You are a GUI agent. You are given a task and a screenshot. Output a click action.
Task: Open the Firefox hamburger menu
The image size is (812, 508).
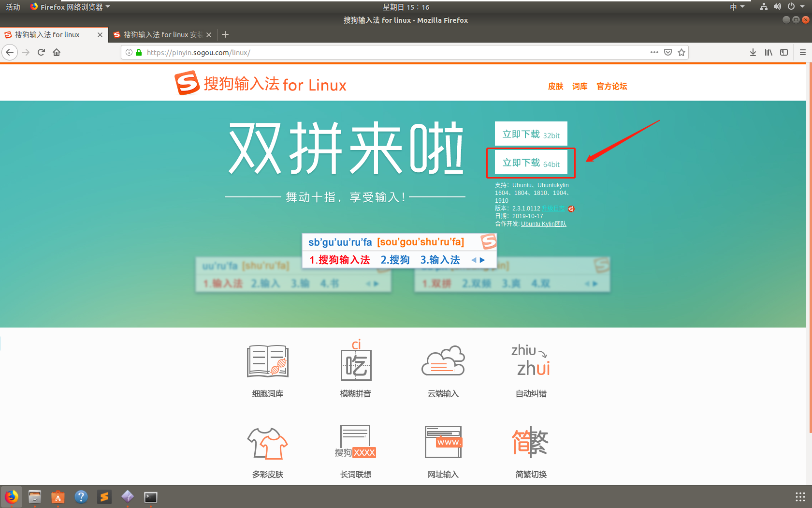click(803, 52)
